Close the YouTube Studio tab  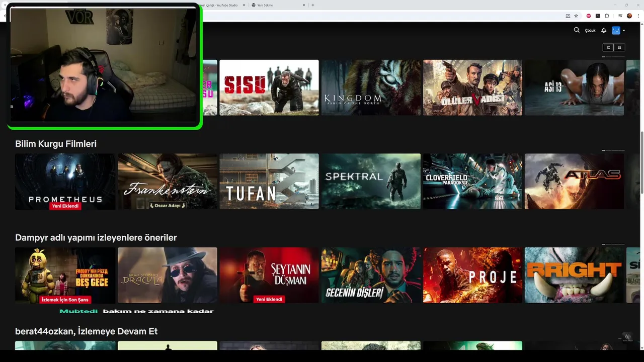tap(245, 5)
